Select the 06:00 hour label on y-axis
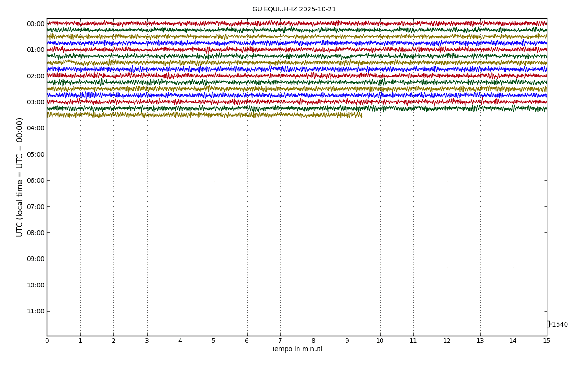The width and height of the screenshot is (588, 373). pos(36,181)
